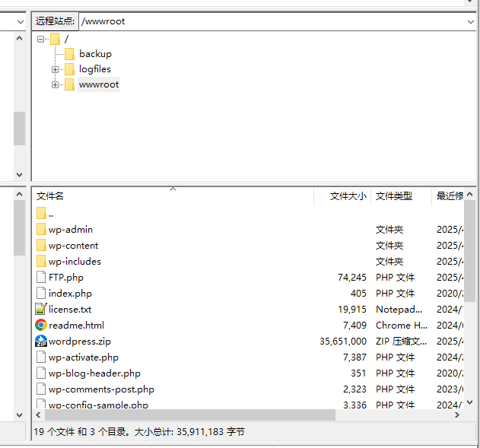
Task: Click the wordpress.zip archive icon
Action: [x=41, y=341]
